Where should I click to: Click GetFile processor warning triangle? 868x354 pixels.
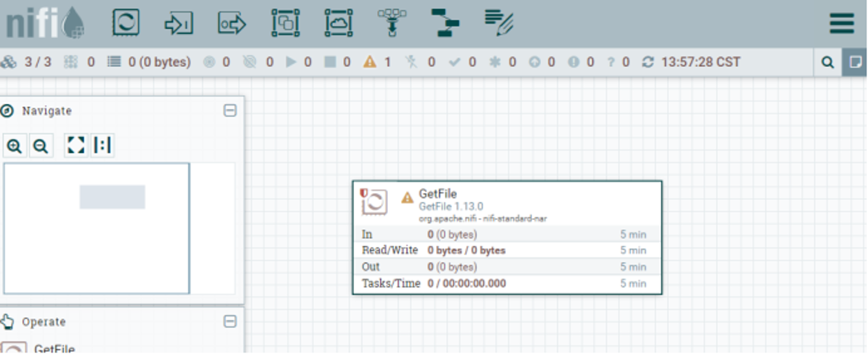(407, 198)
